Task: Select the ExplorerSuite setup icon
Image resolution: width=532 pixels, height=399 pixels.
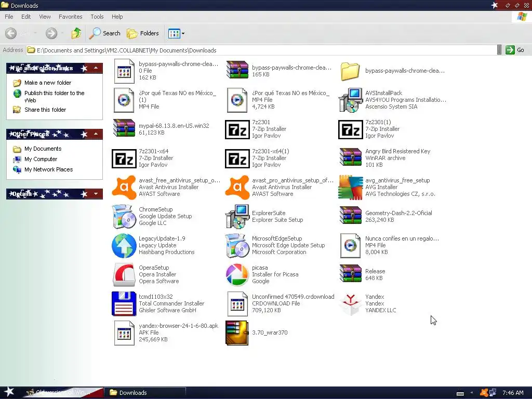Action: tap(237, 217)
